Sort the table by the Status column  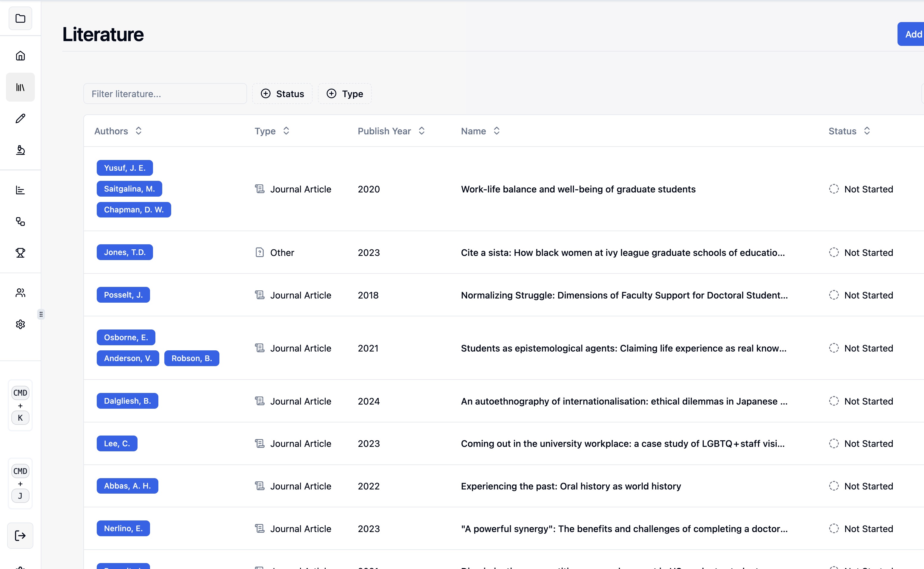(x=850, y=131)
